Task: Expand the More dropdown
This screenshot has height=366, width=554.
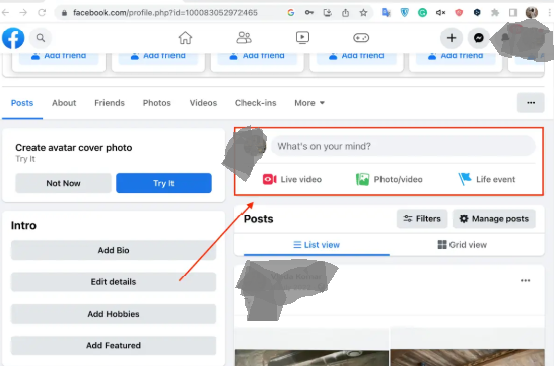Action: (310, 103)
